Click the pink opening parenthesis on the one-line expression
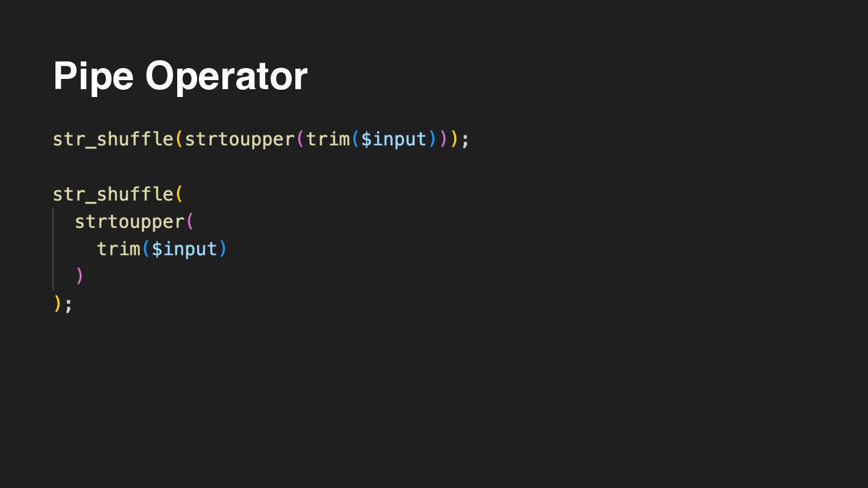The width and height of the screenshot is (868, 488). [x=300, y=139]
